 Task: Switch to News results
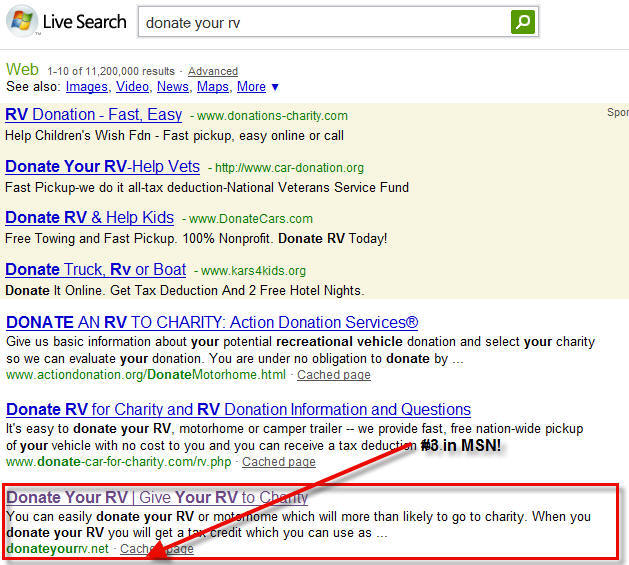click(x=172, y=87)
